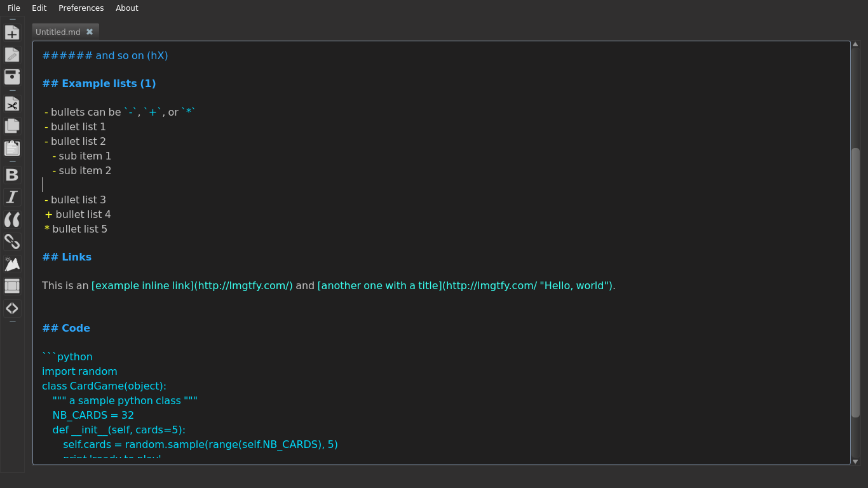Click the '###### and so on (hX)' line

pos(105,55)
